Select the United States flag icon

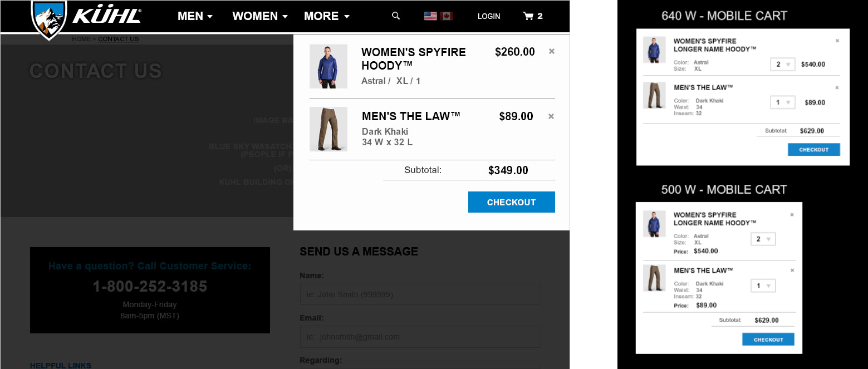(x=430, y=16)
